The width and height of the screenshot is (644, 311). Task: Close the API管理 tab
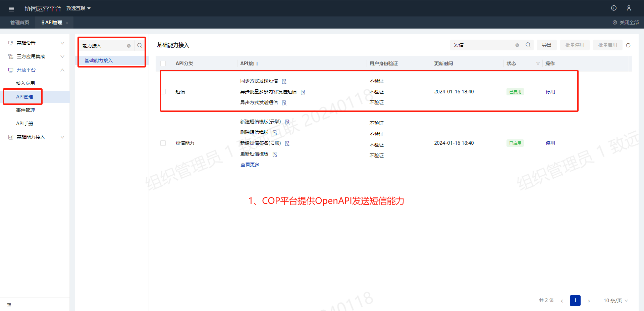coord(67,23)
